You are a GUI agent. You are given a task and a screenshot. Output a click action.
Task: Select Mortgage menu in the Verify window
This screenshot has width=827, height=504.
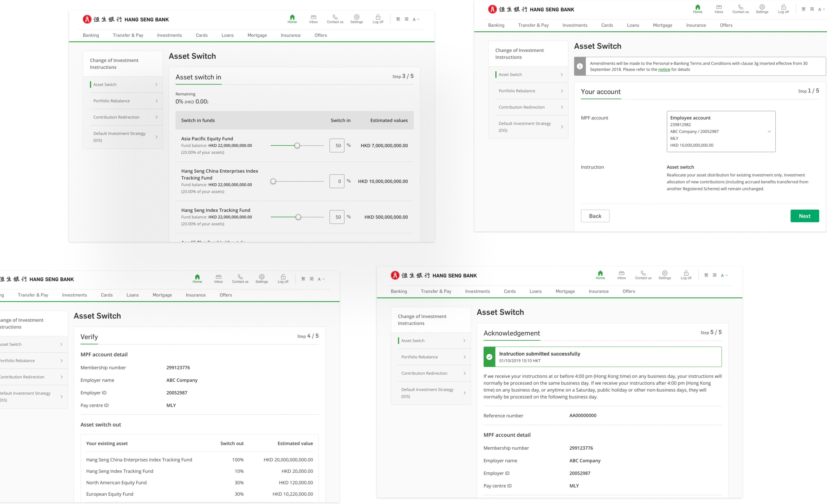point(162,295)
